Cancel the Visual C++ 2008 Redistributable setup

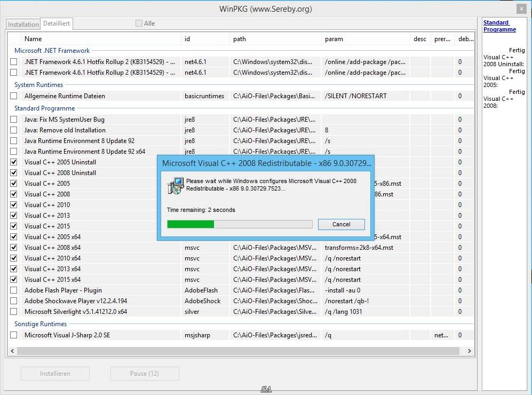(x=342, y=224)
